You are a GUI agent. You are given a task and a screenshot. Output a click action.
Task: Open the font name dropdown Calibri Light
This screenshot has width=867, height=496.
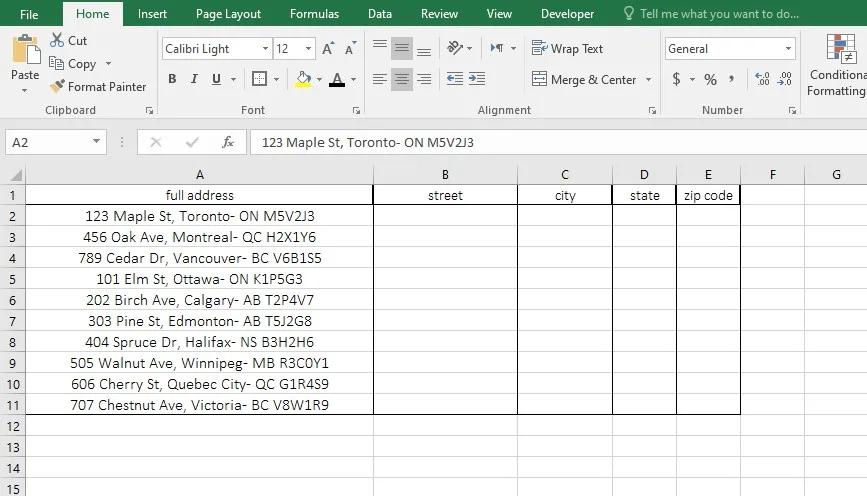click(265, 49)
